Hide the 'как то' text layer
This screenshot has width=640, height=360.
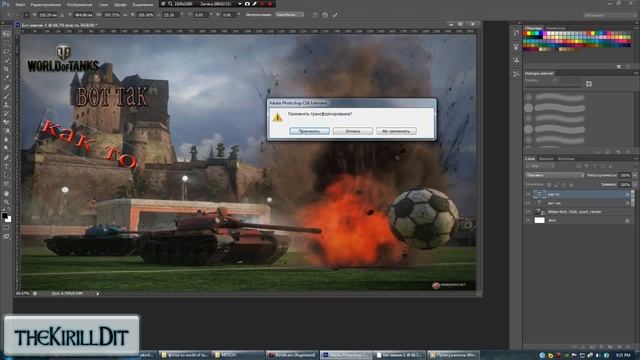(x=528, y=194)
